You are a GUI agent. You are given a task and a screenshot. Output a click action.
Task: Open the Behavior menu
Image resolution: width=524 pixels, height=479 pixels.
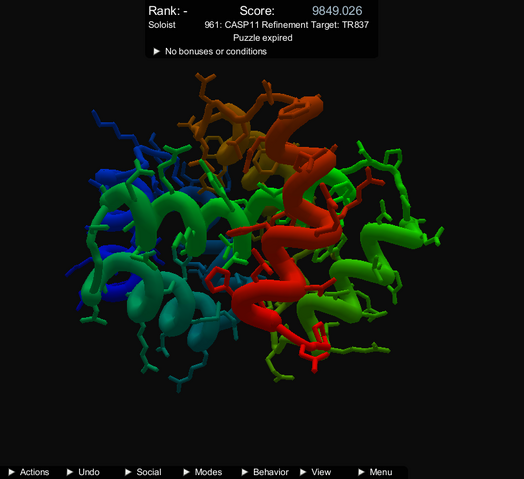[x=265, y=472]
